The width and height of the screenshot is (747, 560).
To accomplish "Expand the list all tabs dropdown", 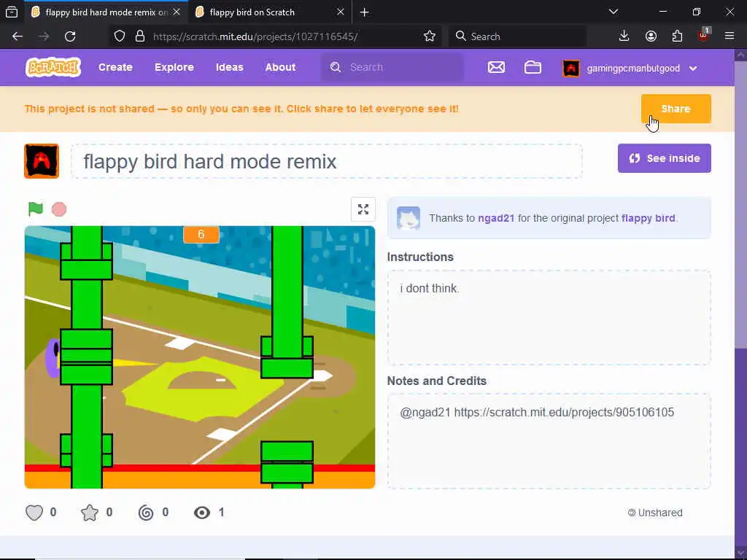I will pos(614,12).
